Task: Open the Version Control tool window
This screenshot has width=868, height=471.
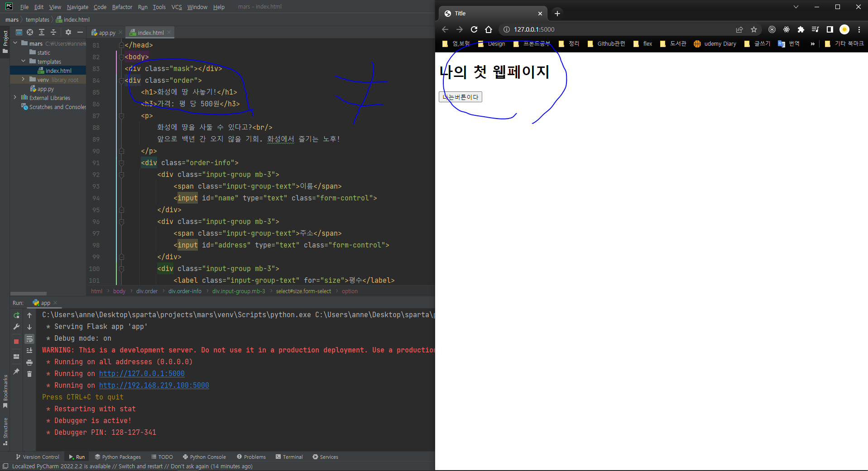Action: click(x=37, y=457)
